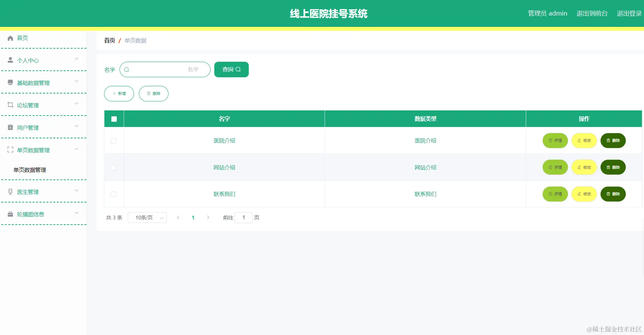
Task: Expand the 医生管理 chevron
Action: point(76,190)
